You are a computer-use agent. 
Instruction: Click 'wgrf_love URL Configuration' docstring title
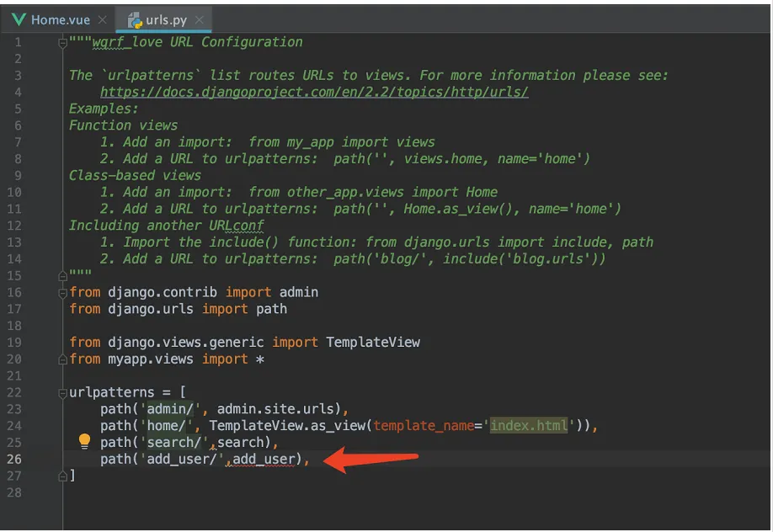197,42
